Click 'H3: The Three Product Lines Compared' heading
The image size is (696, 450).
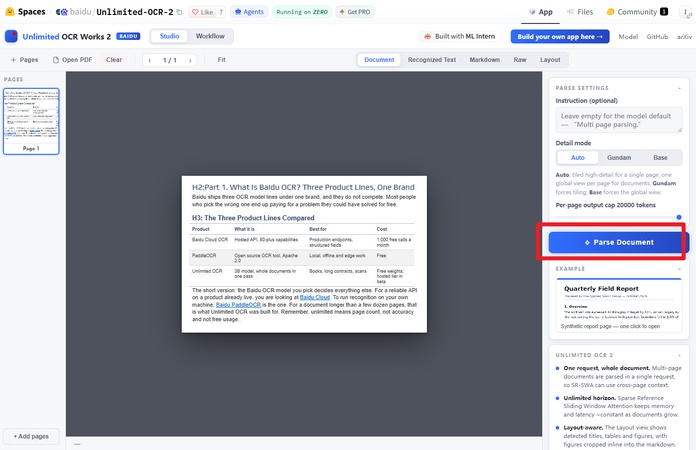[253, 218]
